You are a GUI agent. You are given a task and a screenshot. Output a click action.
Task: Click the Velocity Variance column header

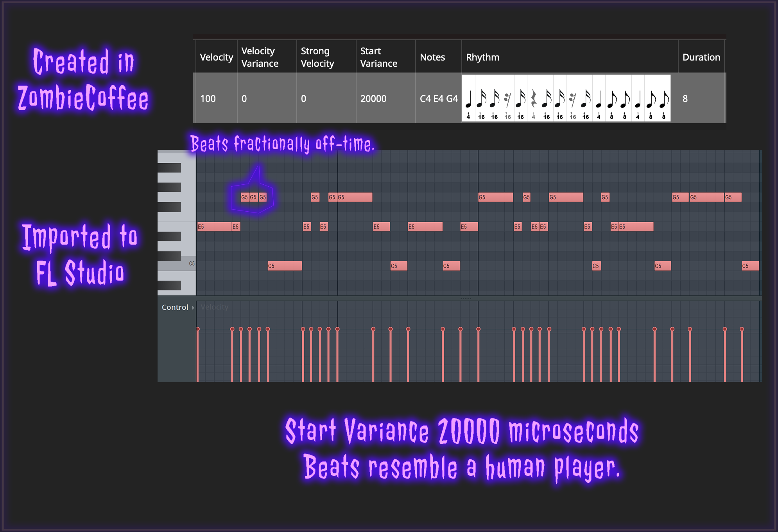(267, 57)
